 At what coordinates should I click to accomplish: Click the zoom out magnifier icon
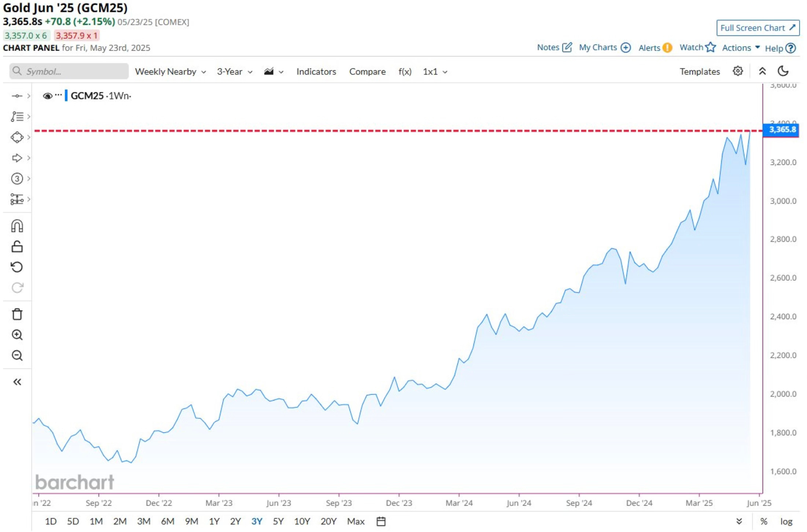point(17,355)
